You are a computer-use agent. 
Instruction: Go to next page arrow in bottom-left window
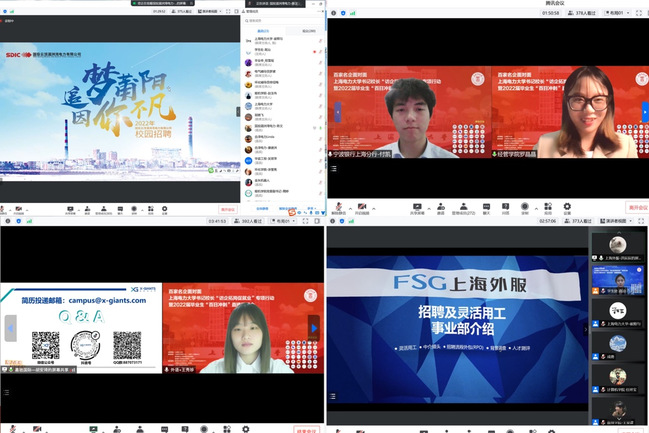314,328
